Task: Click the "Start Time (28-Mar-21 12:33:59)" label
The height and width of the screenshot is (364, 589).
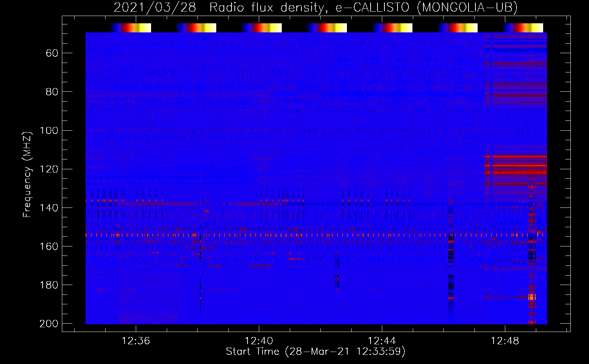Action: coord(316,352)
